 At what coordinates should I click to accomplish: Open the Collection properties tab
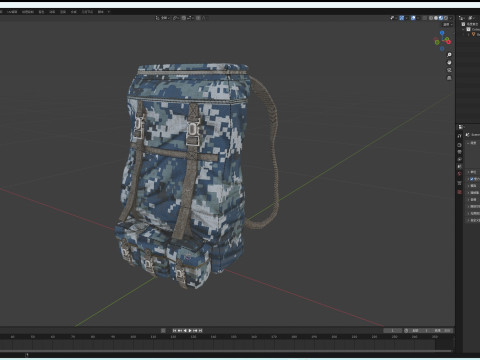[459, 183]
